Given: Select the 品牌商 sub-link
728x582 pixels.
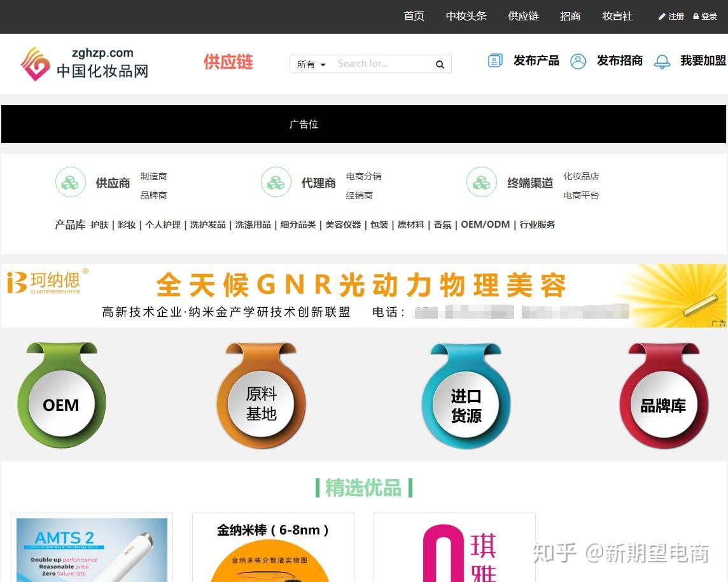Looking at the screenshot, I should coord(153,195).
